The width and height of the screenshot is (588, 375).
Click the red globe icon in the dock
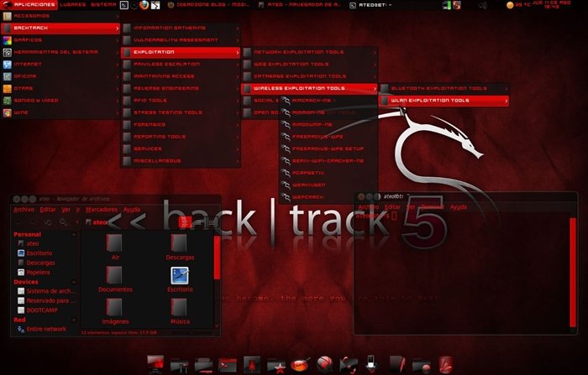coord(324,364)
